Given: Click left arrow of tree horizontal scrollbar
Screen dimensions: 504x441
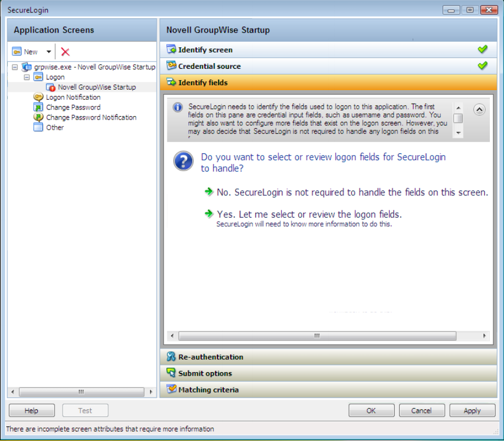Looking at the screenshot, I should coord(12,392).
